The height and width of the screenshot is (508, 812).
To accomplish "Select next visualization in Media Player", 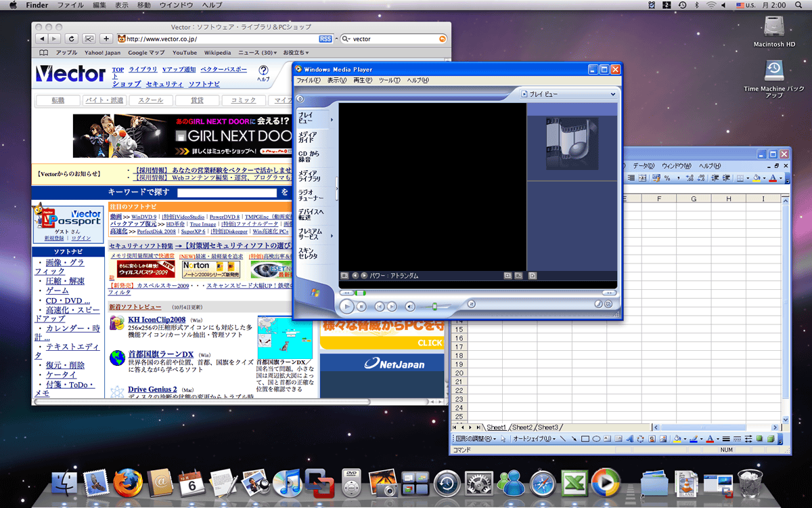I will click(364, 276).
